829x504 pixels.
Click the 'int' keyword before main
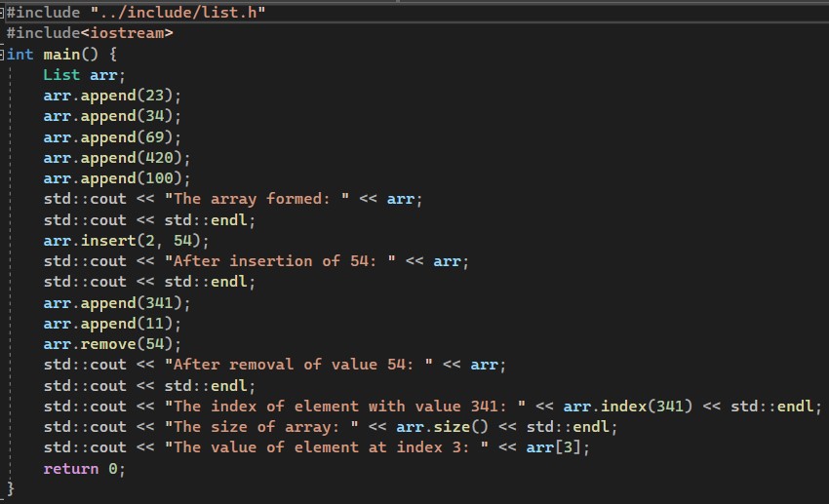coord(20,55)
